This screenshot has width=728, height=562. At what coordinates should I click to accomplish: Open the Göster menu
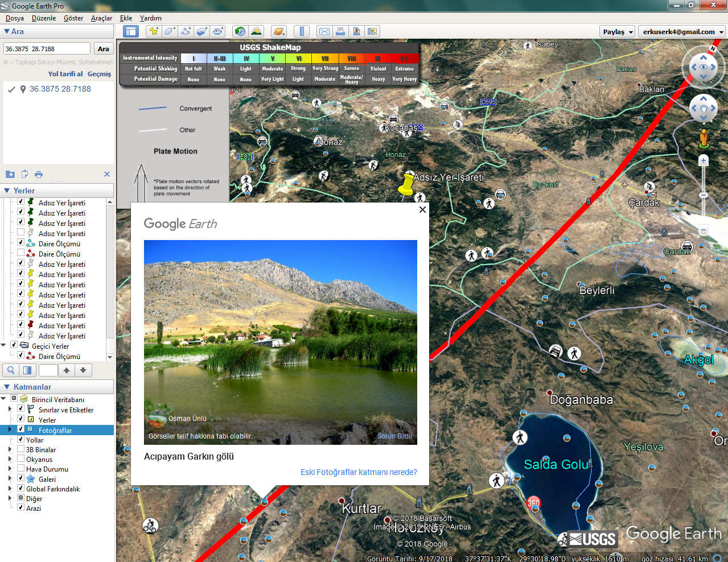(73, 18)
